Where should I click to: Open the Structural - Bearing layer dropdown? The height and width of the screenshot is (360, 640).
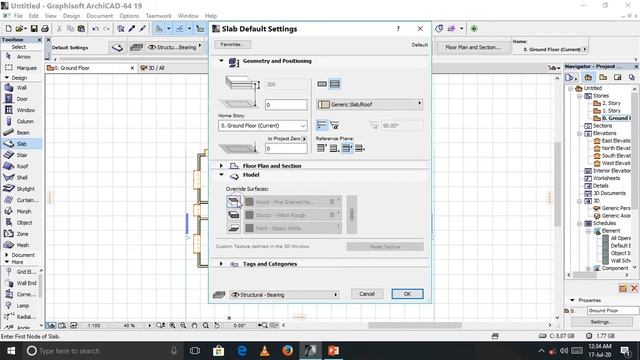tap(284, 295)
